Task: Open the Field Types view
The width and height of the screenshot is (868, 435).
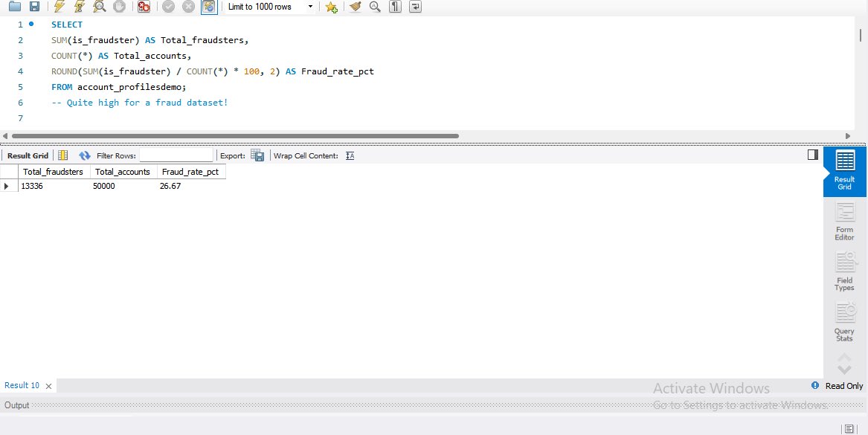Action: coord(845,271)
